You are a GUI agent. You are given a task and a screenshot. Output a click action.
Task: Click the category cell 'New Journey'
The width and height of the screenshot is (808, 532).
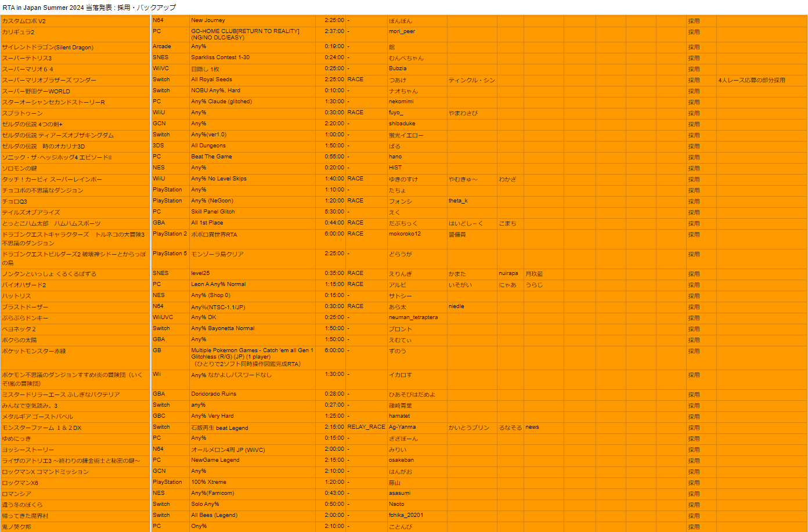pyautogui.click(x=252, y=21)
